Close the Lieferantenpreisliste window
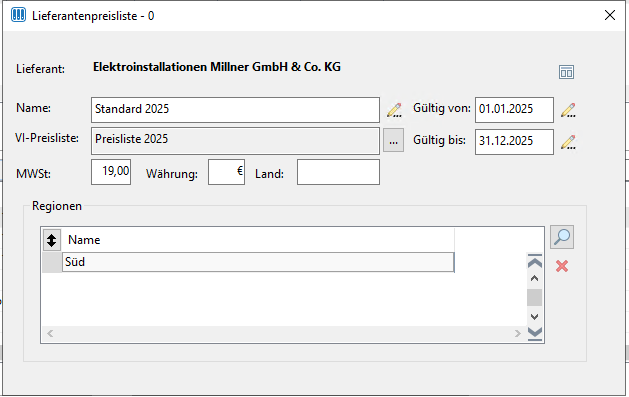Viewport: 629px width, 397px height. [x=610, y=16]
